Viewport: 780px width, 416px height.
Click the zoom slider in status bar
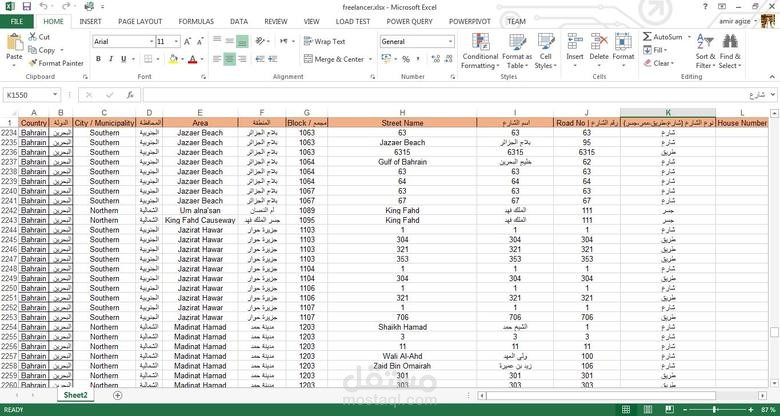(x=716, y=410)
